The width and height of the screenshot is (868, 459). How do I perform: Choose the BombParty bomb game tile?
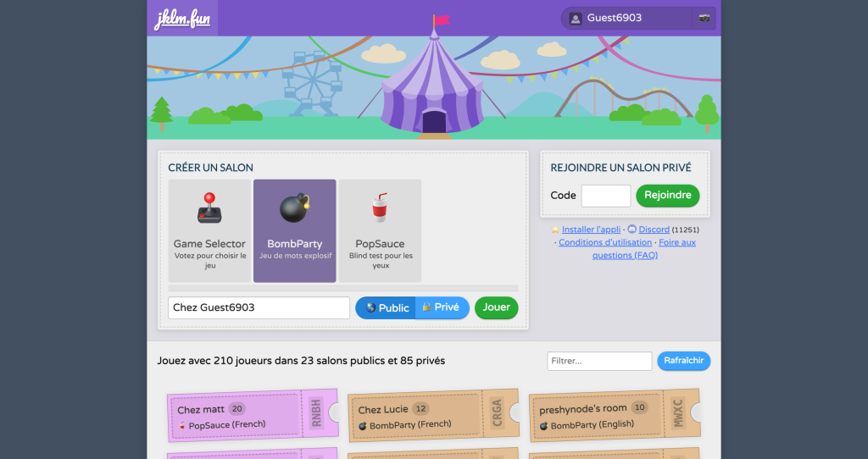[295, 230]
